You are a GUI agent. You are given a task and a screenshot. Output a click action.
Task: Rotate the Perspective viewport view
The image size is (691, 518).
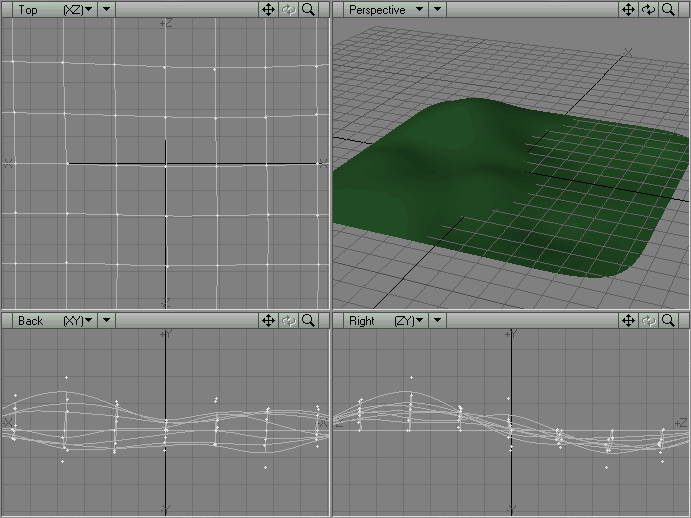[648, 9]
